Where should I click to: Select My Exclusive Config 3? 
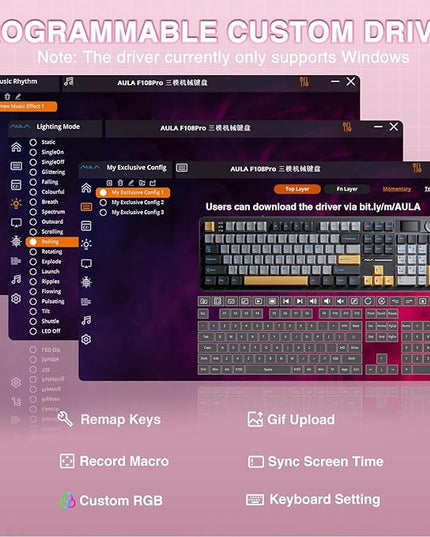point(132,212)
